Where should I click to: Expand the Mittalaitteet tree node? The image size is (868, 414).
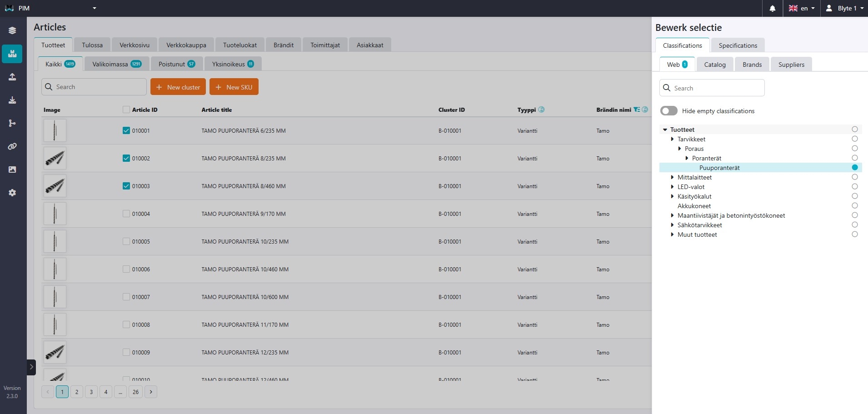click(672, 177)
